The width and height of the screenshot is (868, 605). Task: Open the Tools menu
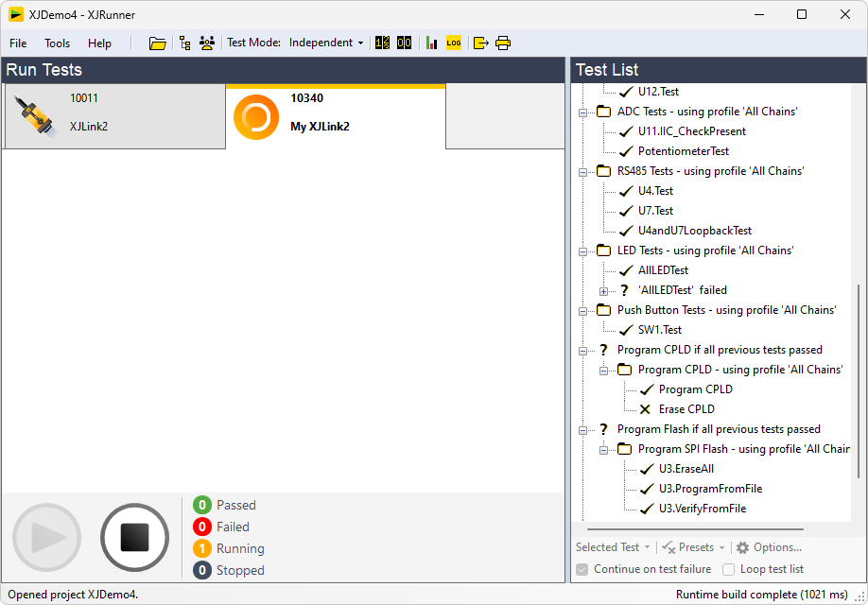[57, 43]
